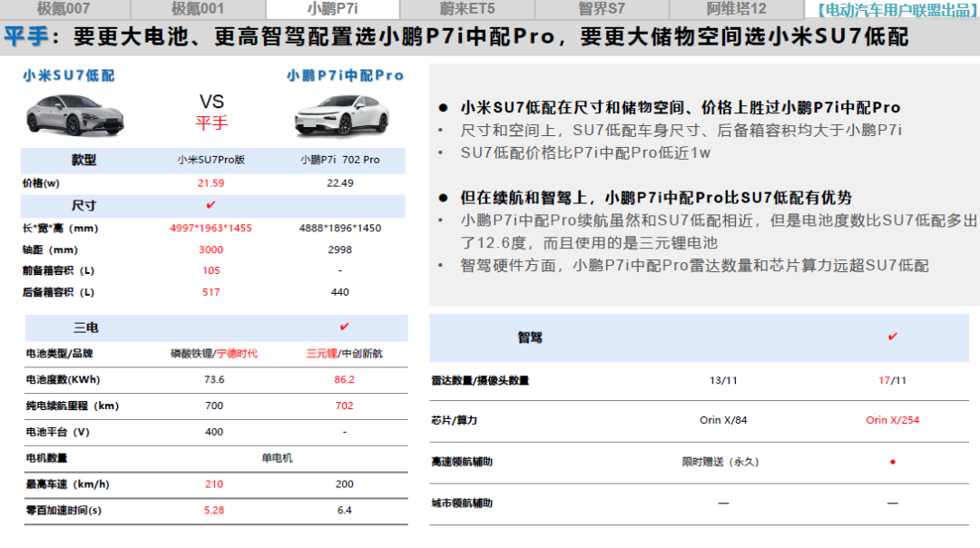The width and height of the screenshot is (980, 548).
Task: Select chip value Orin X/254
Action: [x=893, y=420]
